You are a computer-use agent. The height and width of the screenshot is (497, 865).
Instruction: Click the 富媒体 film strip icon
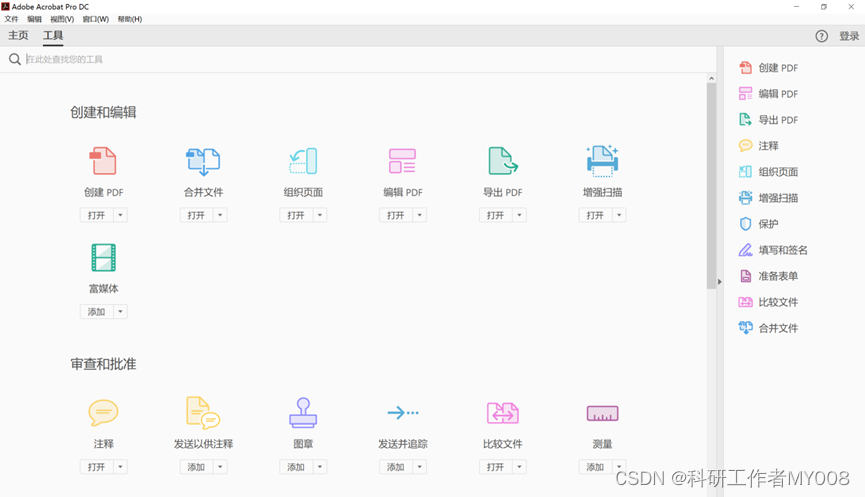[x=103, y=258]
